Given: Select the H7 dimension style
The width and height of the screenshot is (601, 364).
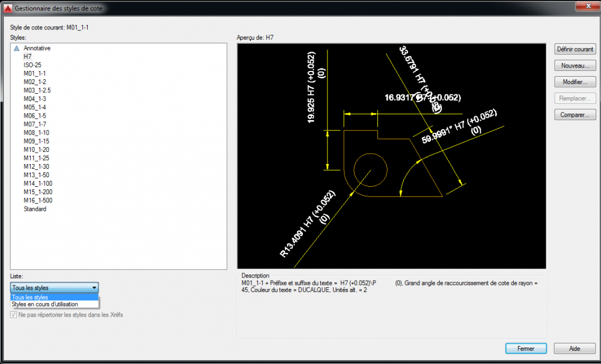Looking at the screenshot, I should click(x=28, y=56).
